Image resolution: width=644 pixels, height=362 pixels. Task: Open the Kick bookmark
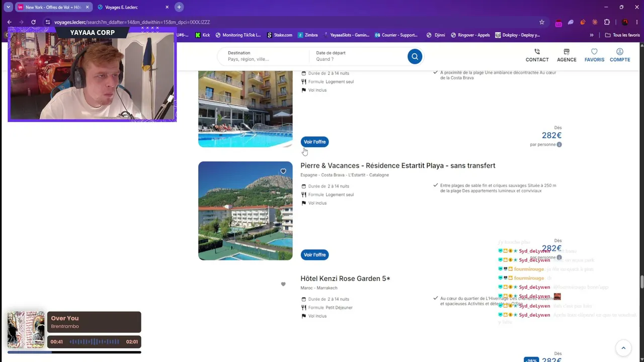(x=202, y=35)
